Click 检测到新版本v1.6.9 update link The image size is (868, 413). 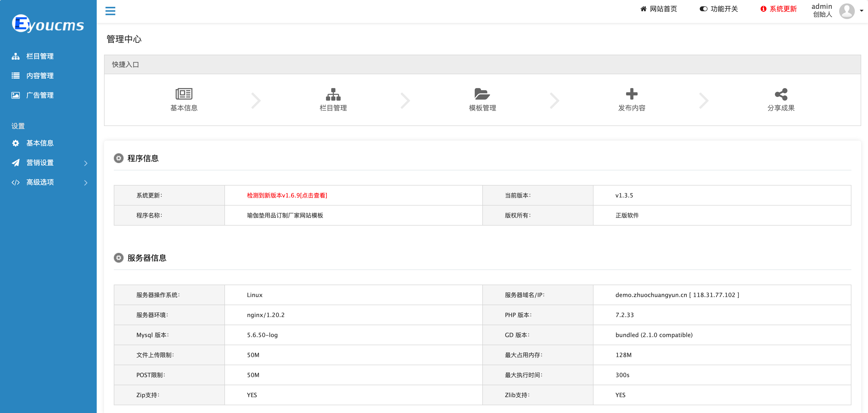coord(287,195)
